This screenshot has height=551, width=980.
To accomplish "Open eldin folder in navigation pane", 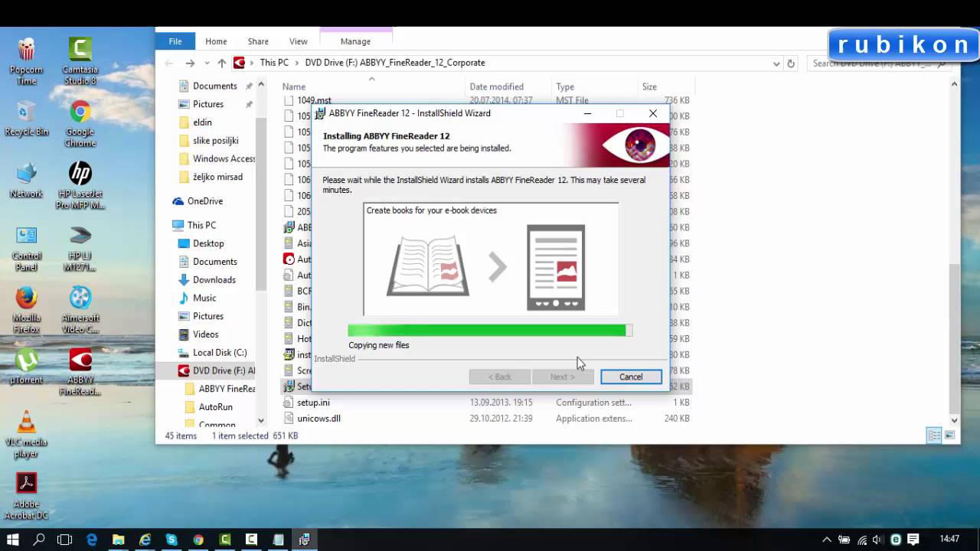I will 202,122.
